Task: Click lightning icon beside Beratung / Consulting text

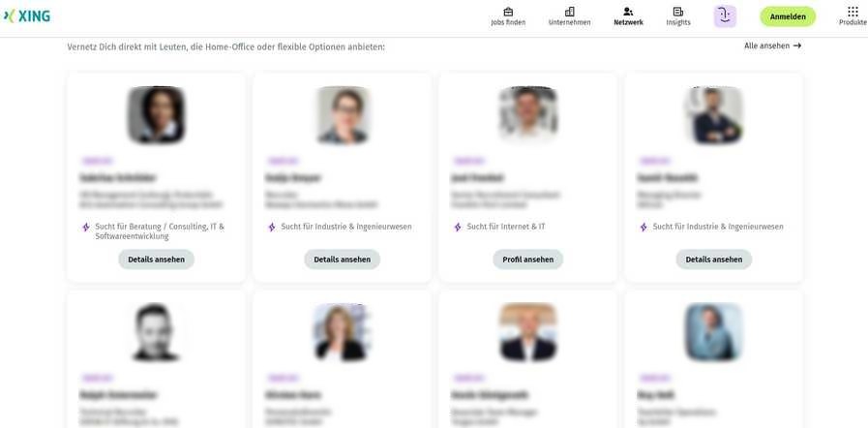Action: click(x=86, y=227)
